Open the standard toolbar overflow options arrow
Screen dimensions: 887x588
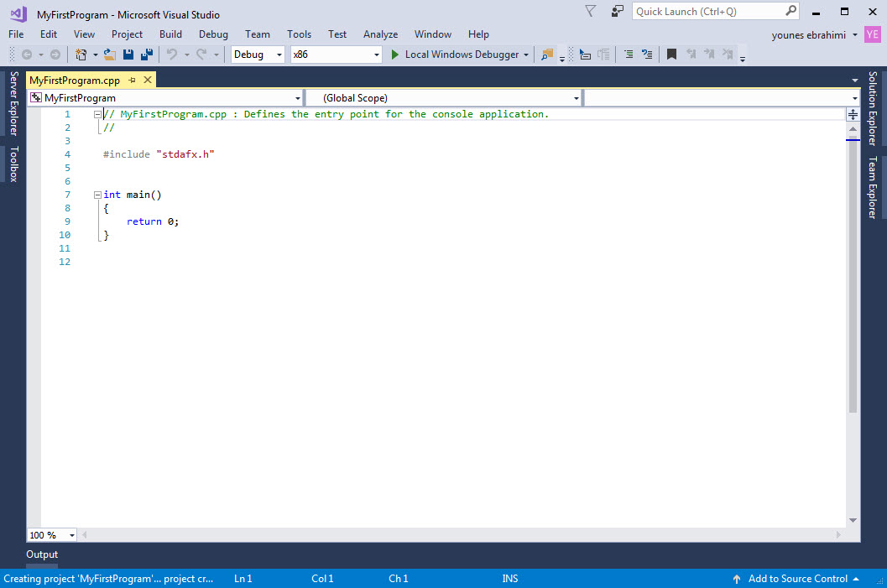[x=561, y=59]
